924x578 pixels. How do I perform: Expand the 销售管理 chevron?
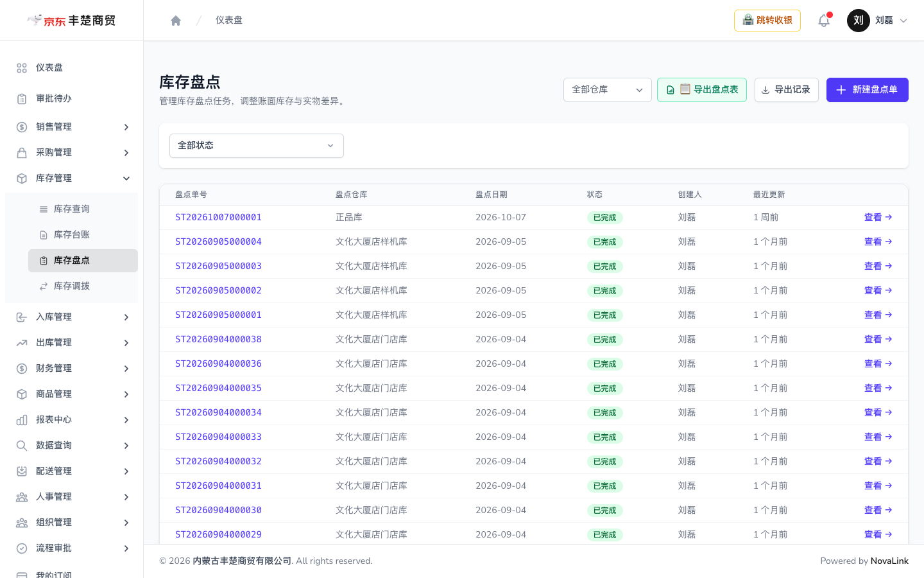tap(126, 127)
